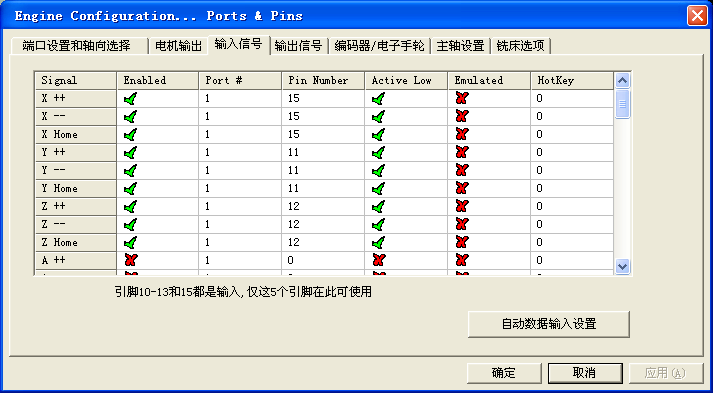The height and width of the screenshot is (393, 713).
Task: Toggle Enabled checkmark for Y -- row
Action: [x=130, y=171]
